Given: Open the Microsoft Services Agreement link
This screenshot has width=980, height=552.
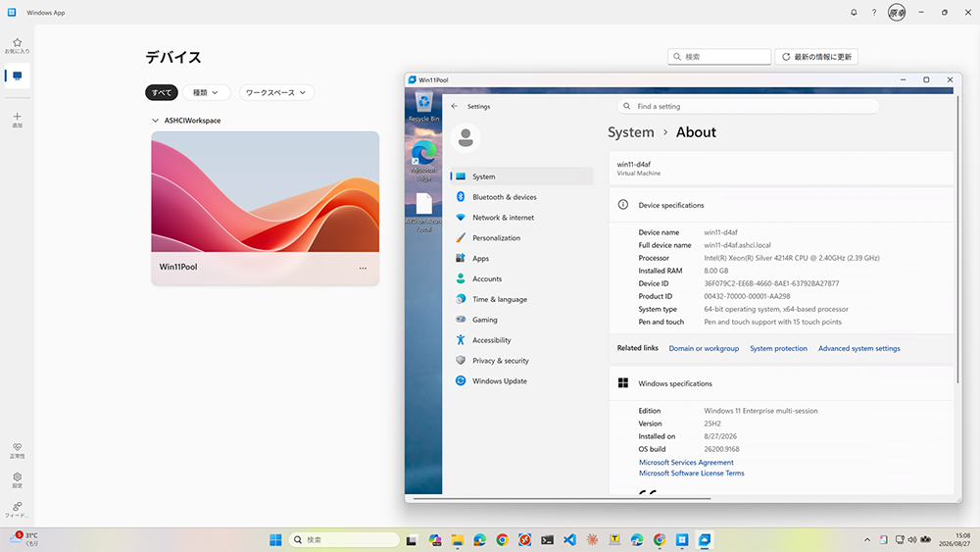Looking at the screenshot, I should [x=686, y=463].
